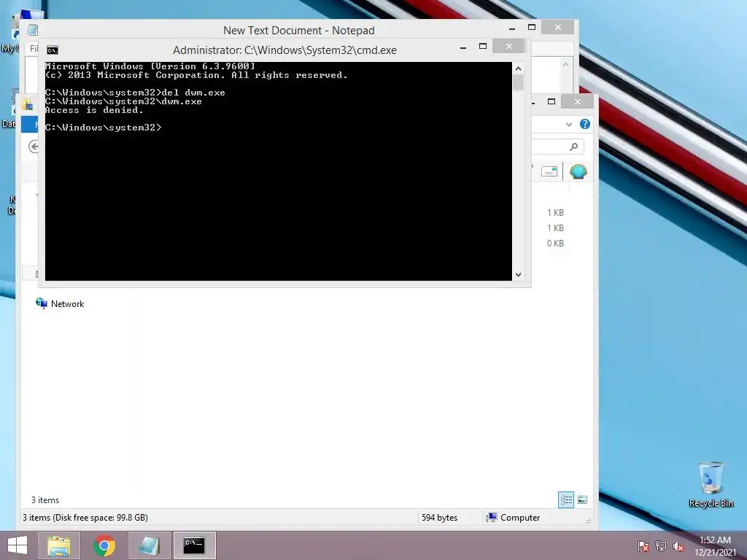Screen dimensions: 747x560
Task: Minimize the Notepad window
Action: tap(512, 28)
